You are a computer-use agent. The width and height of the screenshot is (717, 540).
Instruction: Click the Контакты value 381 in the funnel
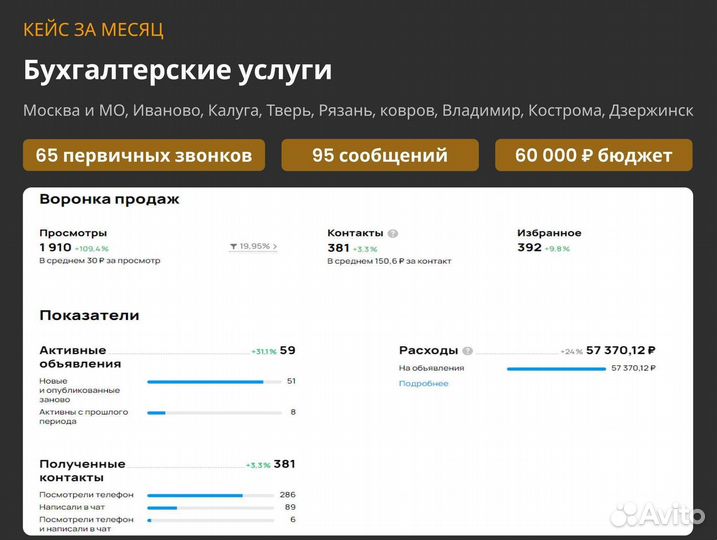[x=338, y=248]
